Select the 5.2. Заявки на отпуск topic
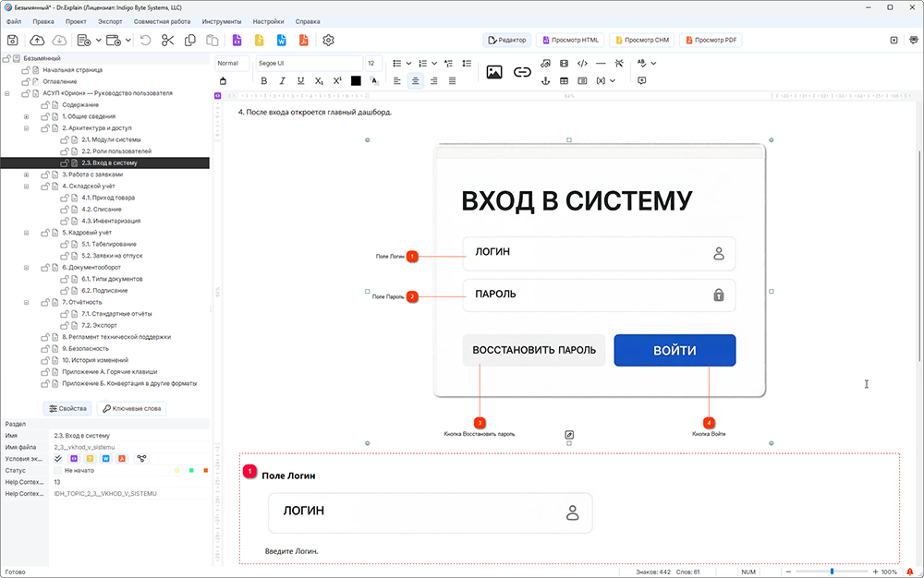 click(x=112, y=256)
